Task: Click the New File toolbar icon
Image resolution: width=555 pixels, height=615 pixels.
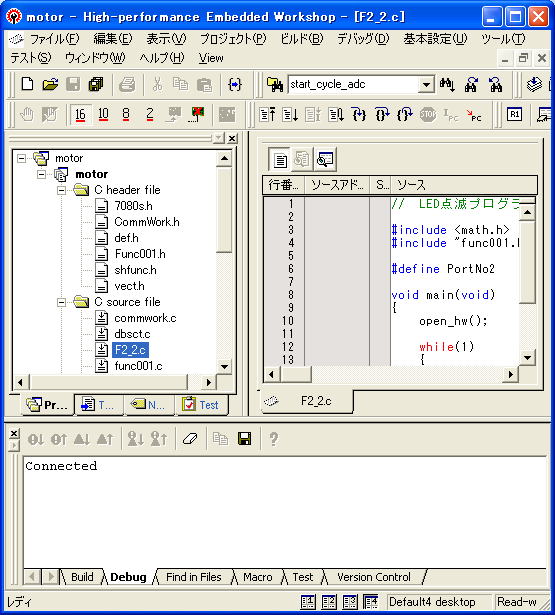Action: click(27, 84)
